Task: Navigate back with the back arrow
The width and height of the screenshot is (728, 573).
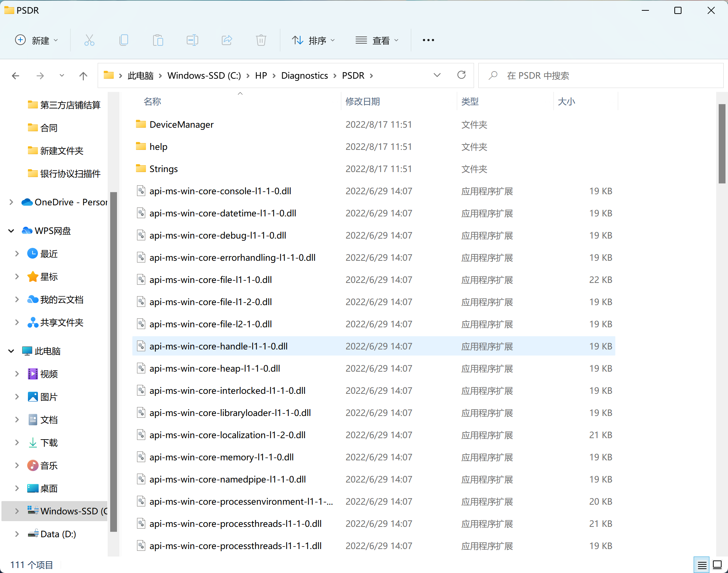Action: [x=16, y=75]
